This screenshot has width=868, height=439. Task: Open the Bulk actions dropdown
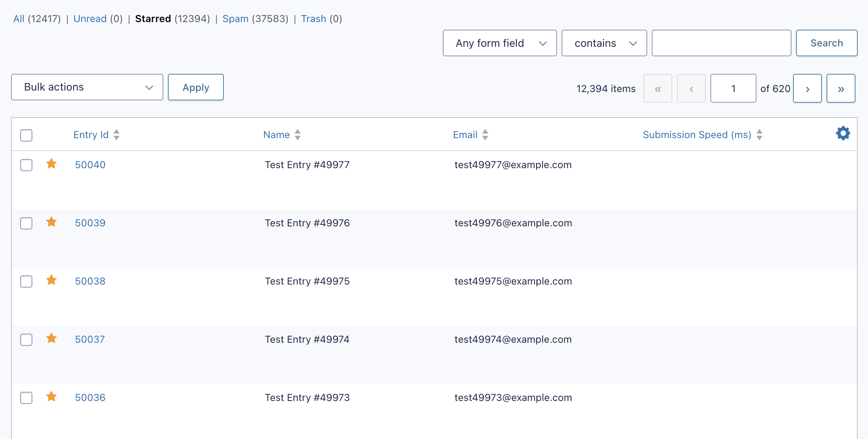click(x=87, y=87)
